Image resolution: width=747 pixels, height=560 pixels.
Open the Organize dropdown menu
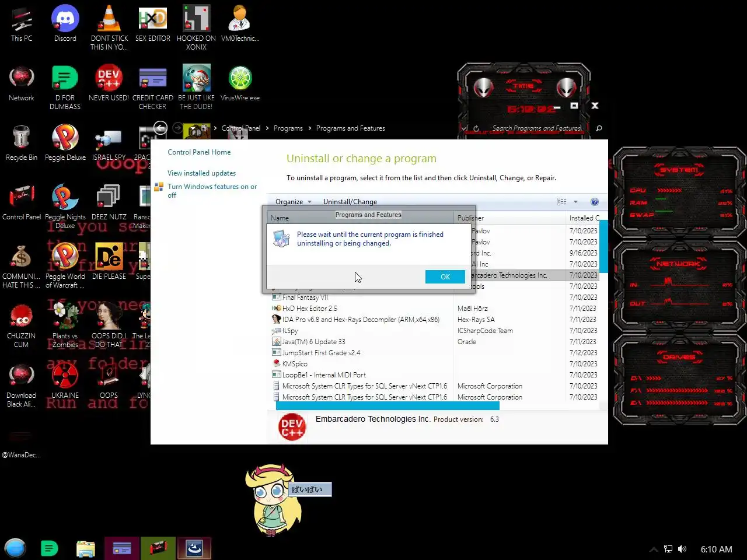[x=294, y=202]
